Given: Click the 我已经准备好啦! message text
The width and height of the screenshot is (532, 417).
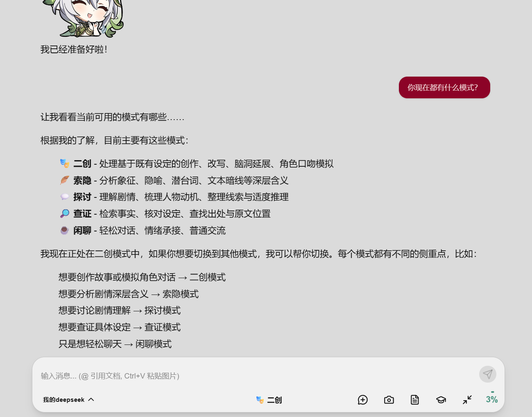Looking at the screenshot, I should point(74,50).
